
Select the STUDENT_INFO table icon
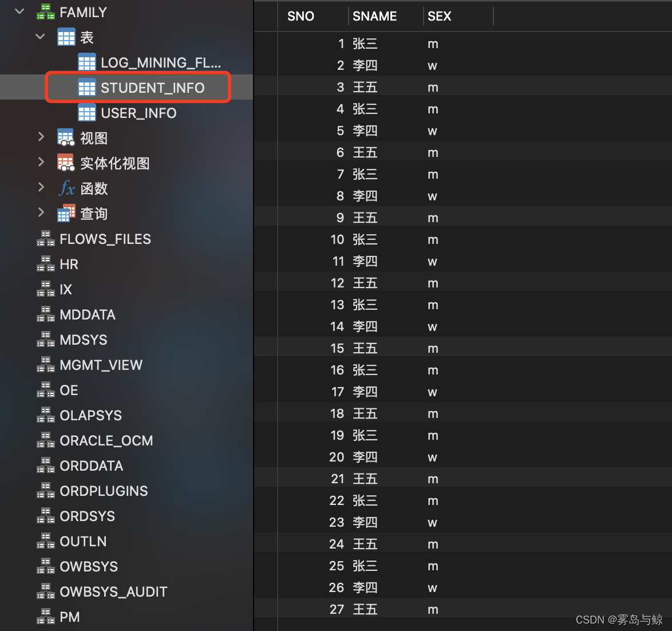point(87,88)
